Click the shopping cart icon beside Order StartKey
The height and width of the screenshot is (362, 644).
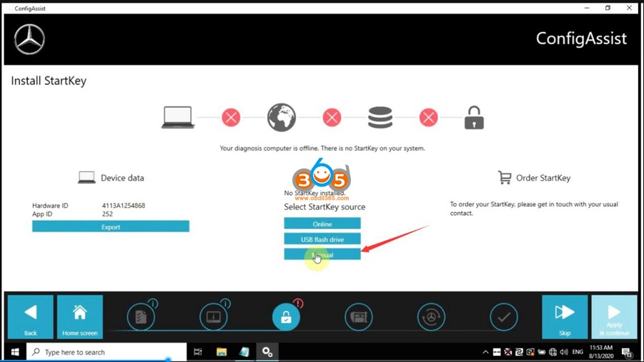(x=505, y=178)
